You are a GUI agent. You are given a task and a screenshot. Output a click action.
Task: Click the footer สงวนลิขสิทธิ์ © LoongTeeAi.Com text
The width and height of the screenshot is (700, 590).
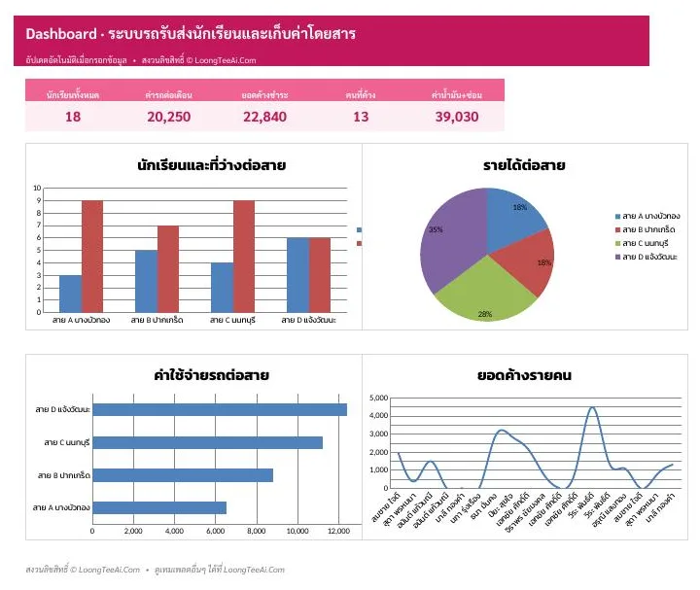point(83,570)
